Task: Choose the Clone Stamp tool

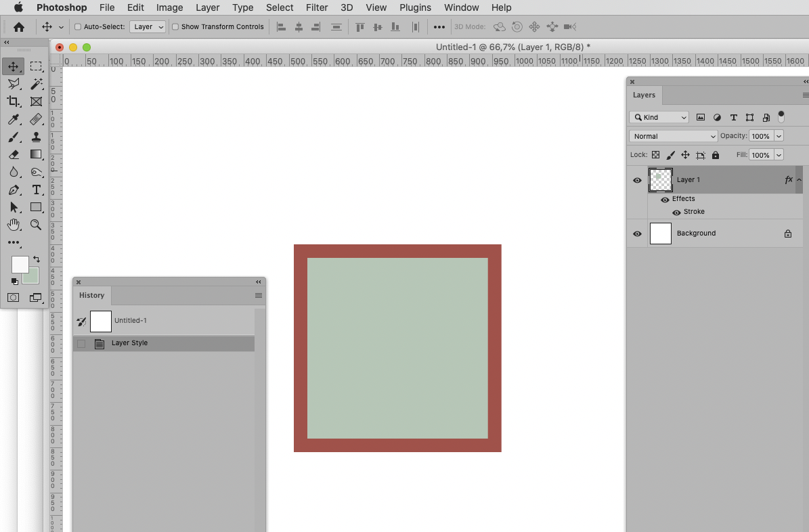Action: tap(36, 137)
